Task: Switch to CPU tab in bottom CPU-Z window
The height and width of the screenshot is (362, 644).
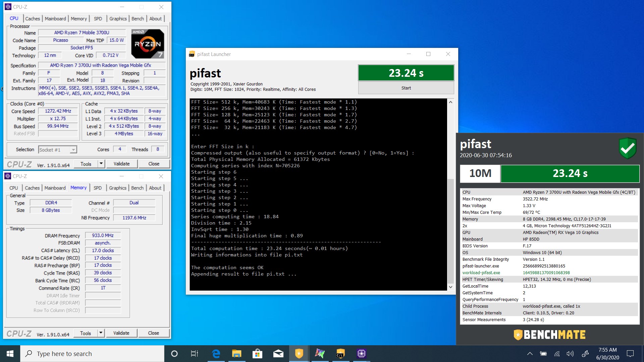Action: click(x=14, y=188)
